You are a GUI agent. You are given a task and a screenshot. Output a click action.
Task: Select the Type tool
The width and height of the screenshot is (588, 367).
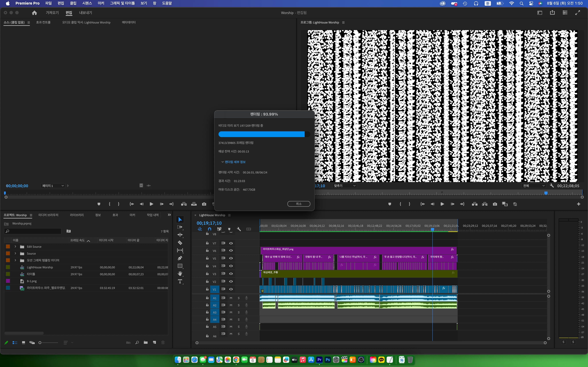click(x=180, y=281)
